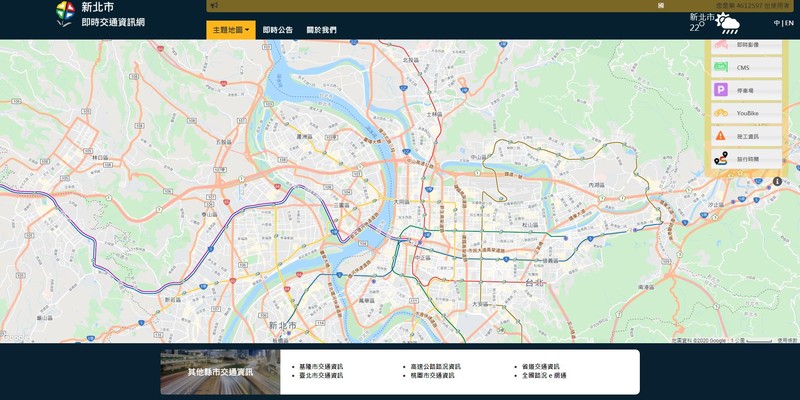Click the 其他縣市交通資訊 banner image

220,372
